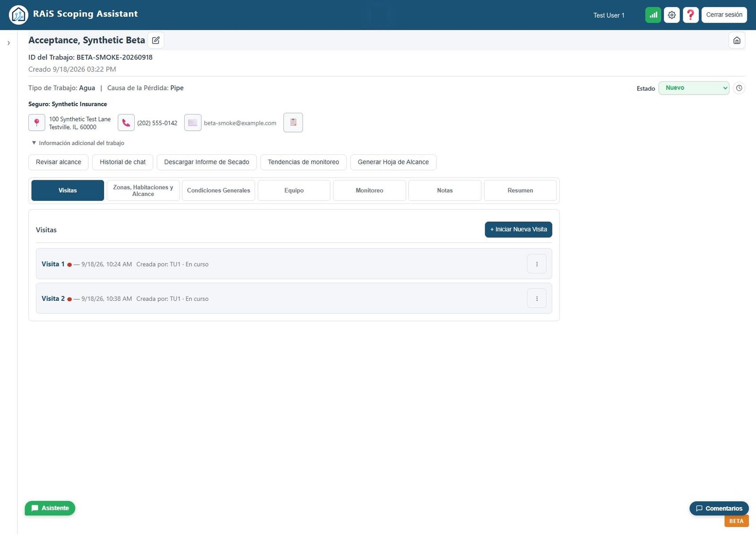Go home using the house icon
This screenshot has height=534, width=756.
coord(737,40)
